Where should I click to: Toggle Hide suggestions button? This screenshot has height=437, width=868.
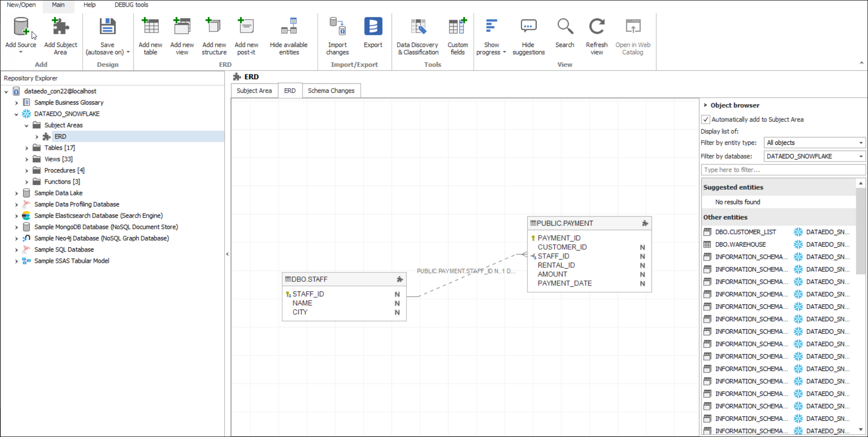pos(528,27)
